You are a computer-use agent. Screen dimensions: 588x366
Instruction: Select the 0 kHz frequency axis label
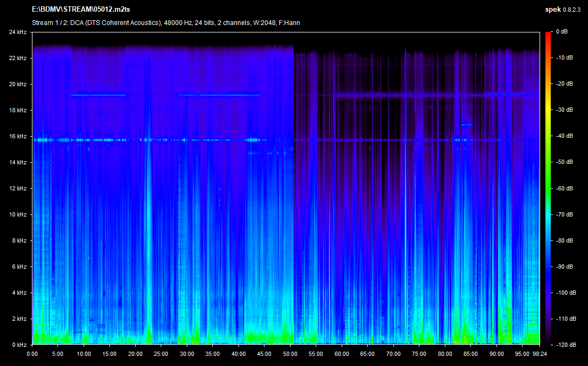click(19, 345)
